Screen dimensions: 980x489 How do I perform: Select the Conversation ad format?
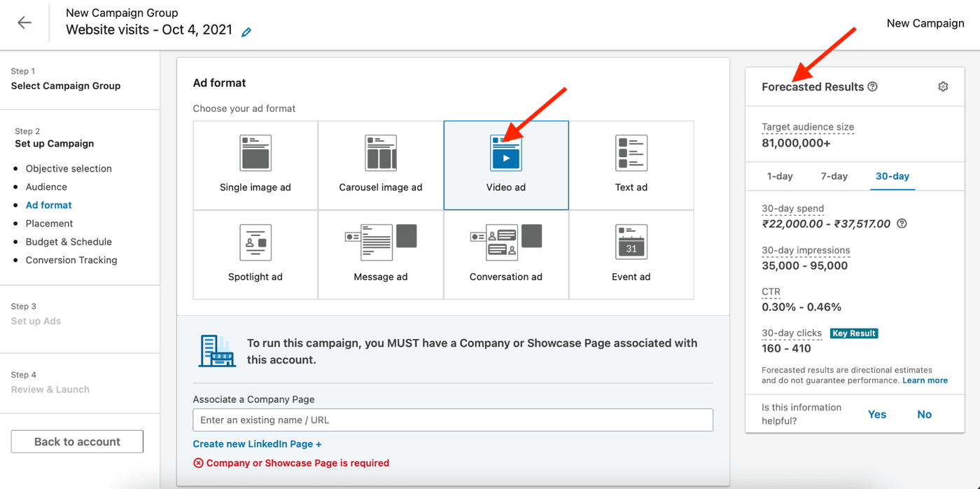click(505, 254)
